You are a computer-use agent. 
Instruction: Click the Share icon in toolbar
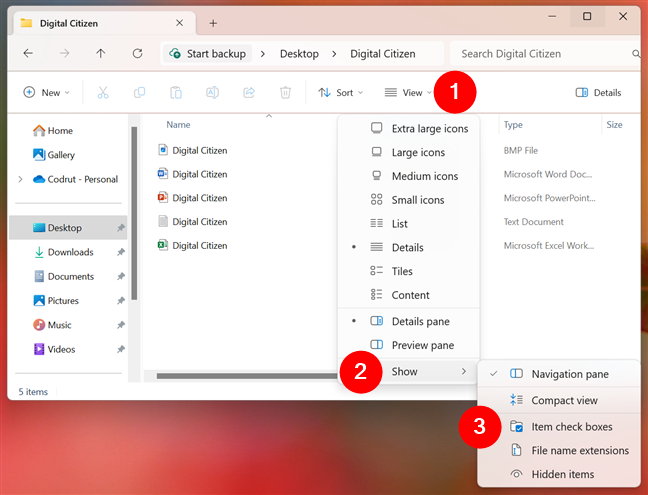coord(249,93)
